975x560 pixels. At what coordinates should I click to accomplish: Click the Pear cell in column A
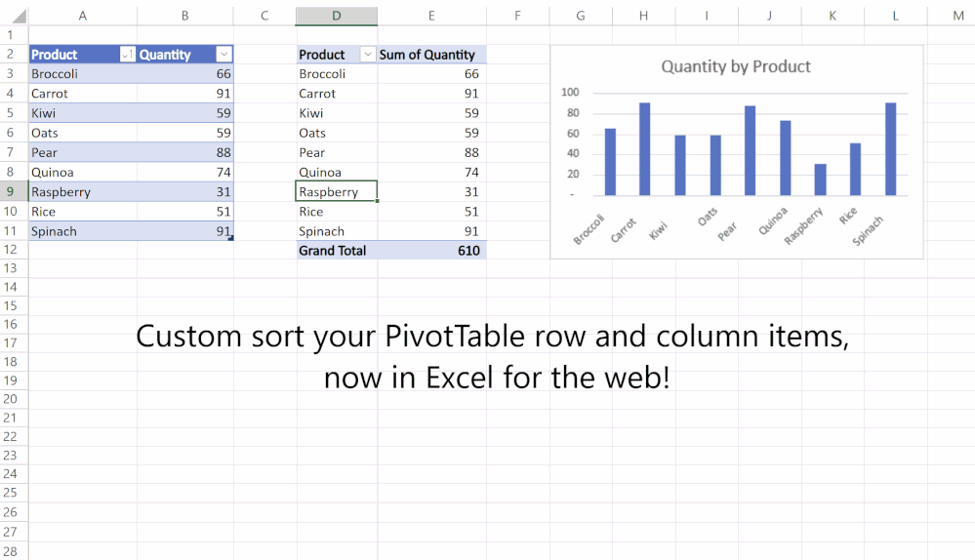[x=83, y=153]
